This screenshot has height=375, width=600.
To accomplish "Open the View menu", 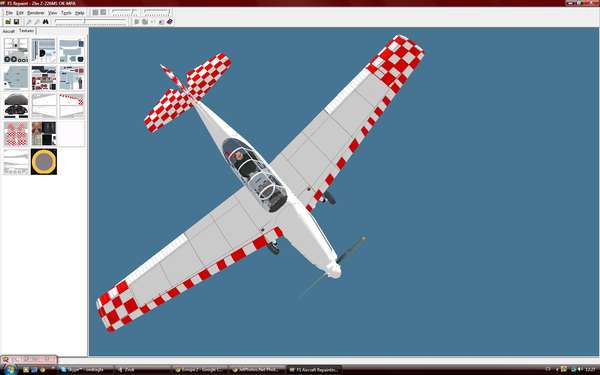I will pyautogui.click(x=52, y=13).
